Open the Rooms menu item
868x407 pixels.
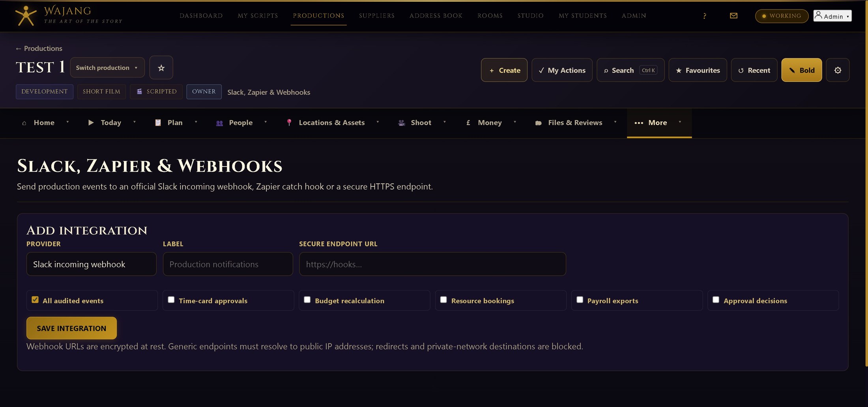pos(490,16)
